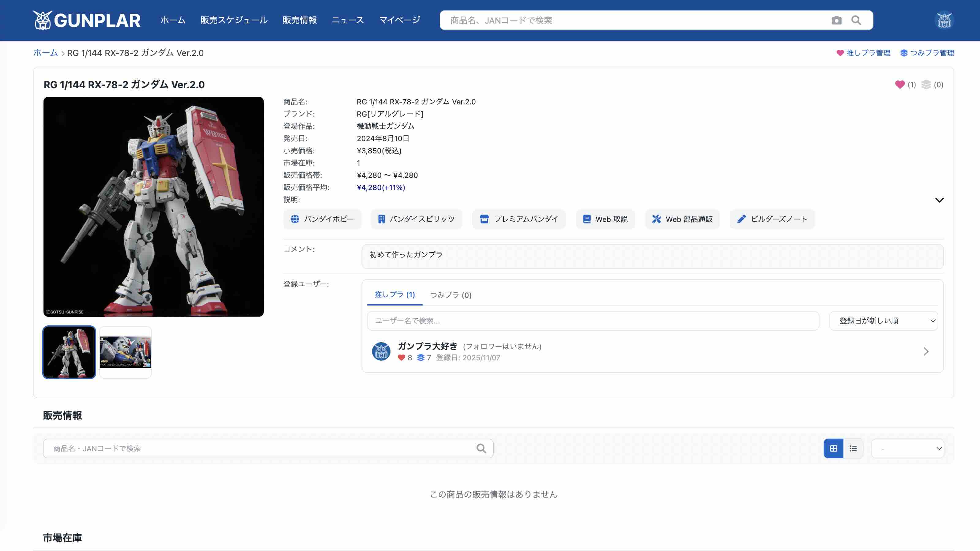Open the バンダイスピリッツ link button
Screen dimensions: 980x551
416,219
